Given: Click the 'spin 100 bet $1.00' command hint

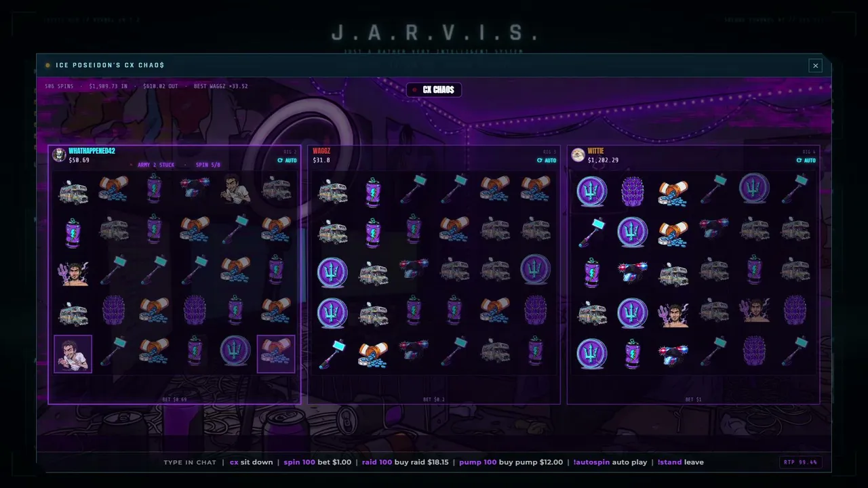Looking at the screenshot, I should click(x=317, y=462).
